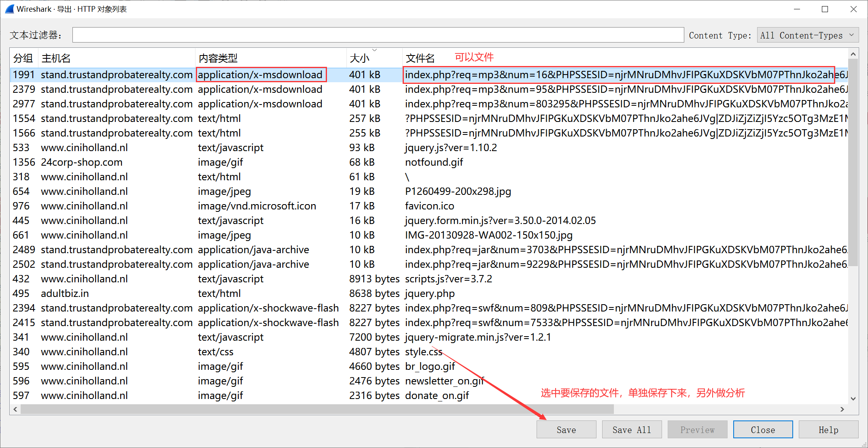
Task: Click the Save All button
Action: tap(632, 430)
